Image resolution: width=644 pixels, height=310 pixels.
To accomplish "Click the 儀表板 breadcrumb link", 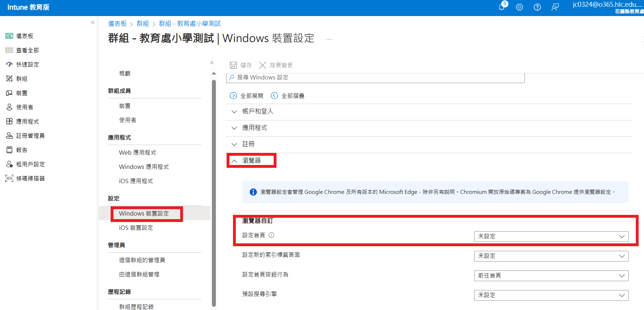I will point(117,24).
